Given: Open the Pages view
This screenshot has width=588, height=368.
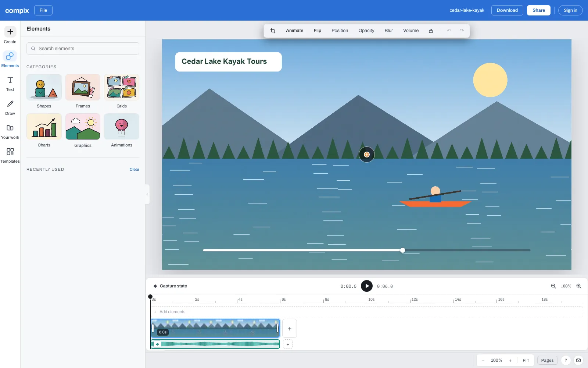Looking at the screenshot, I should (x=547, y=360).
